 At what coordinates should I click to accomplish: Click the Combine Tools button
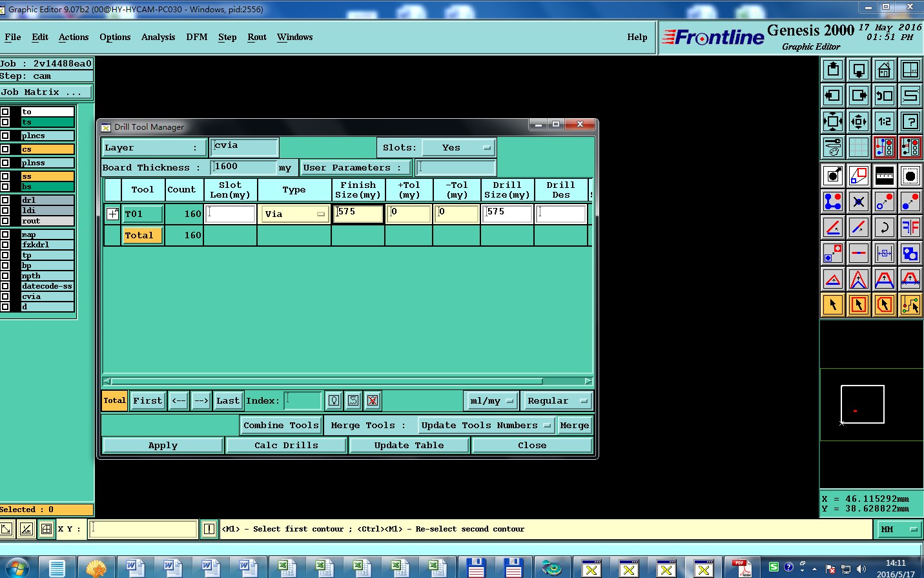click(281, 425)
